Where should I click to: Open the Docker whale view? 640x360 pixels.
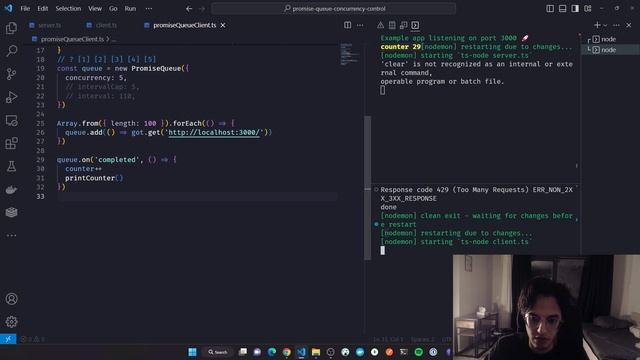pos(11,189)
